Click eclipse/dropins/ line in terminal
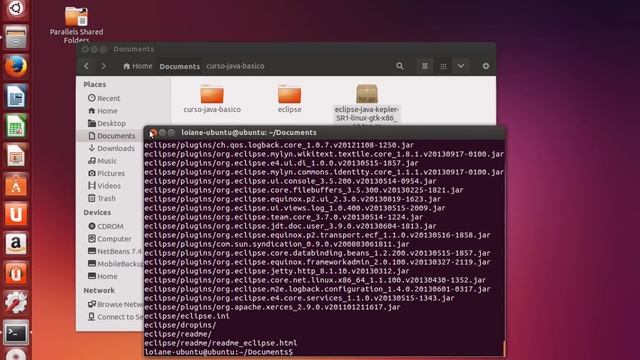The width and height of the screenshot is (640, 360). click(180, 325)
